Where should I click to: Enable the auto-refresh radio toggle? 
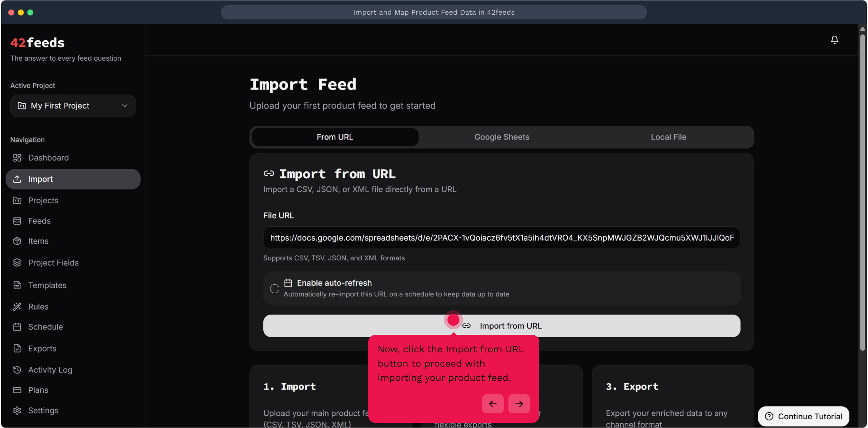point(274,289)
